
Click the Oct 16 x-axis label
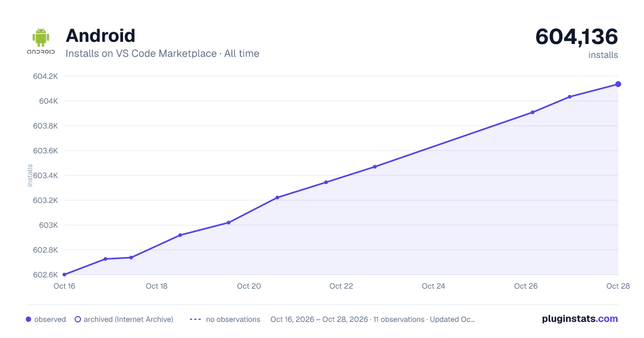[x=64, y=286]
